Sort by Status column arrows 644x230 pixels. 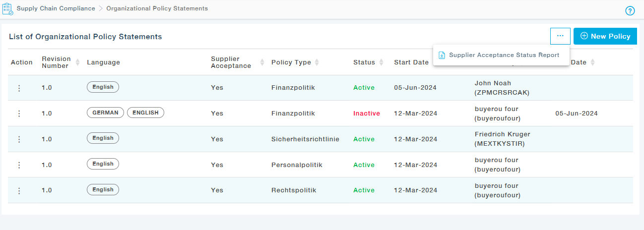pos(381,62)
